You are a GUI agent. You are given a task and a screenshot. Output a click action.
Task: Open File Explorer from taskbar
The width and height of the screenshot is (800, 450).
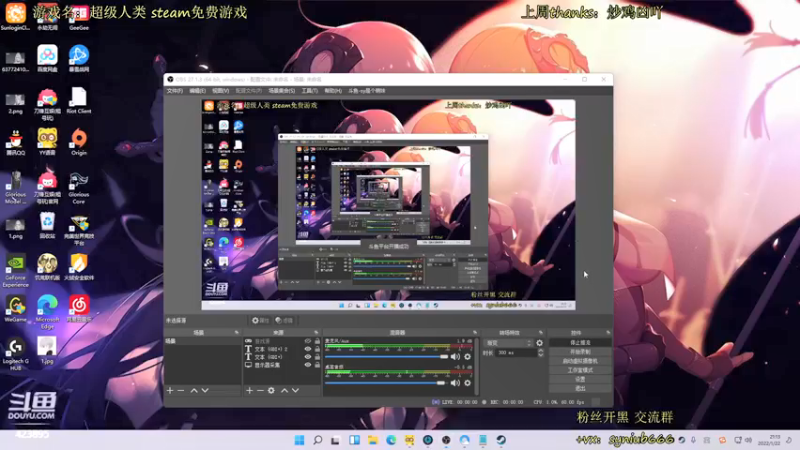coord(372,440)
